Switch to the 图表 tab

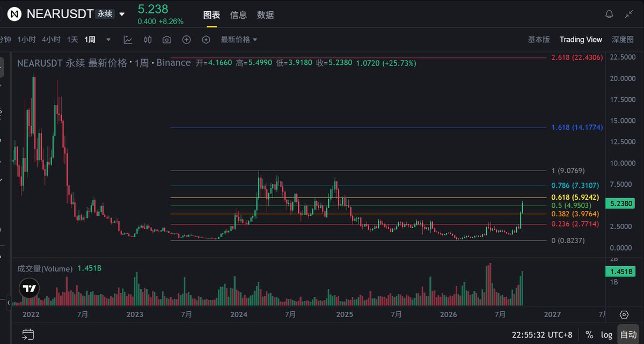pyautogui.click(x=212, y=15)
